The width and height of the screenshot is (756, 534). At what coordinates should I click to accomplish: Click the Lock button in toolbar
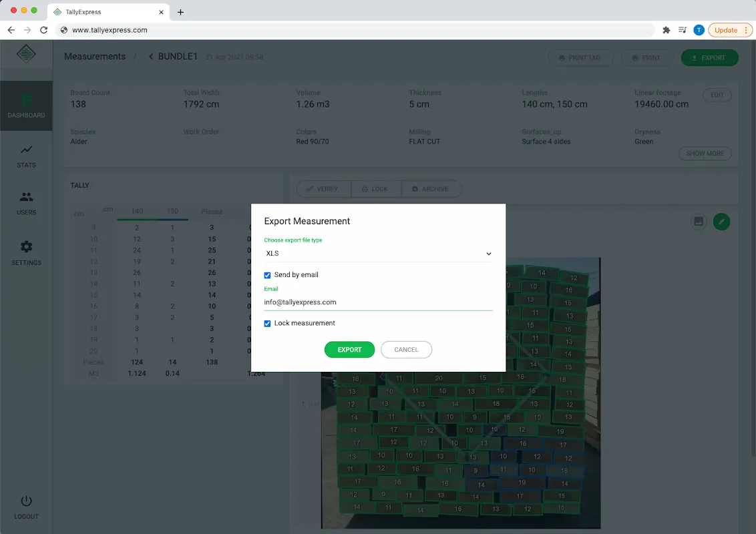(376, 189)
